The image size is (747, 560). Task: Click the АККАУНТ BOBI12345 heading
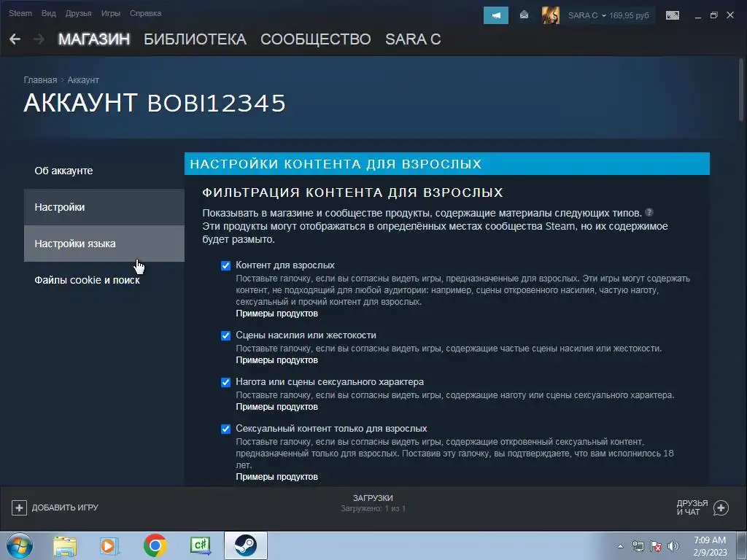click(x=155, y=103)
